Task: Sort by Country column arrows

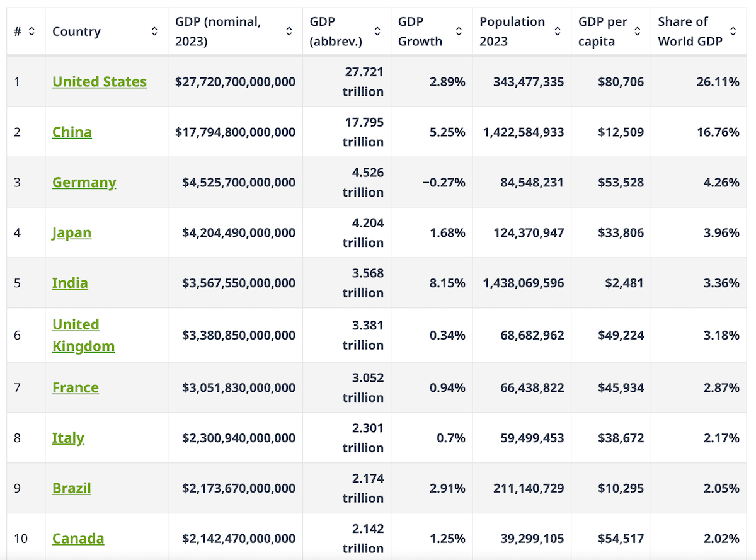Action: tap(154, 31)
